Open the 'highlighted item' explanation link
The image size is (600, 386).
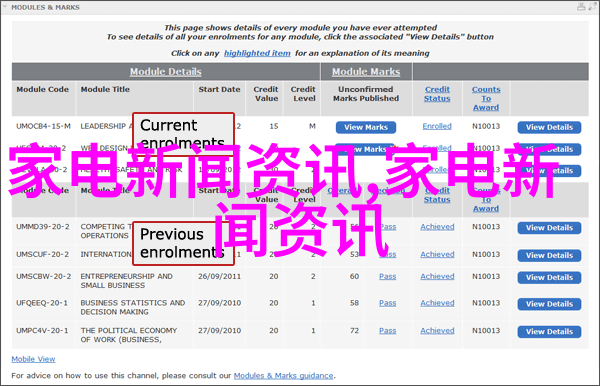point(257,53)
